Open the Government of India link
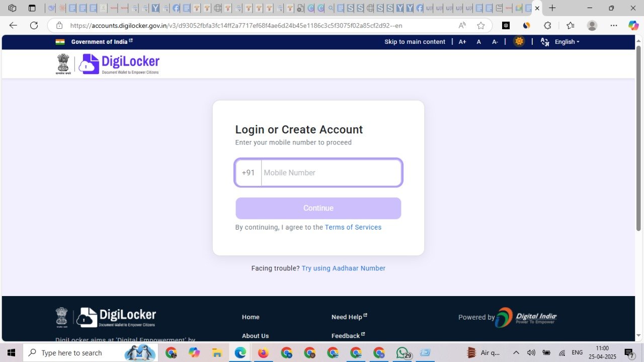Screen dimensions: 644x362 (102, 42)
